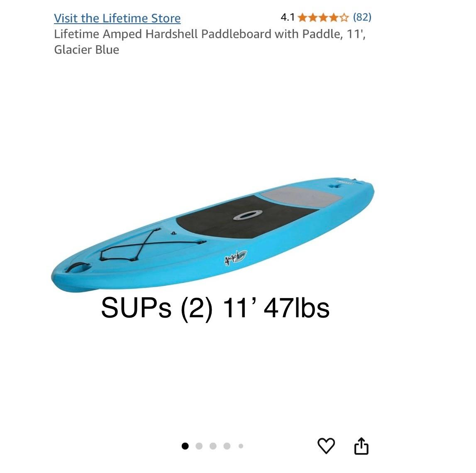Open the 82 customer reviews link
Viewport: 476px width, 473px height.
pos(362,17)
